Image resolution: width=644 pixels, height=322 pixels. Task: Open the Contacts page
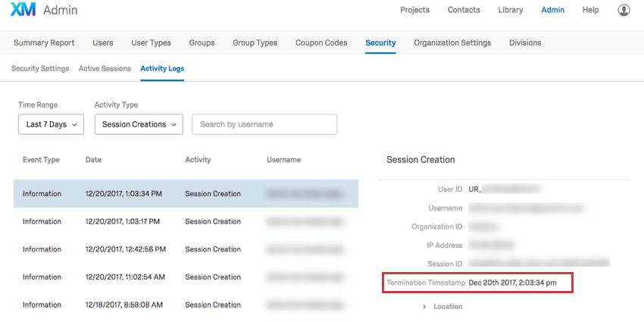(464, 11)
